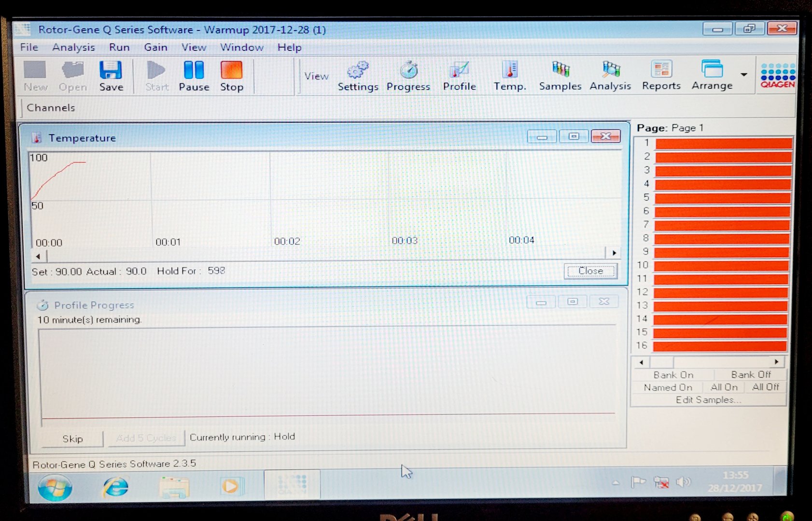Viewport: 812px width, 521px height.
Task: Open the Profile view icon
Action: click(x=459, y=76)
